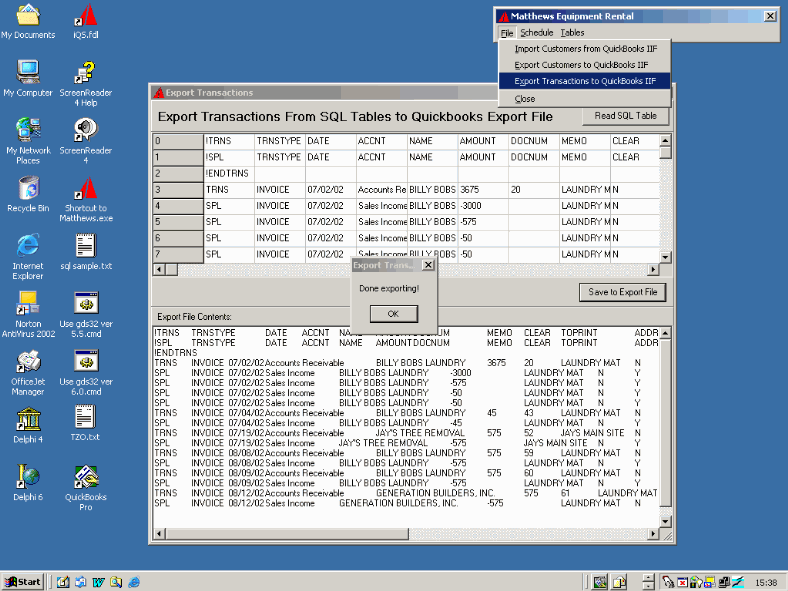788x591 pixels.
Task: Choose Close from the File menu
Action: pos(585,99)
